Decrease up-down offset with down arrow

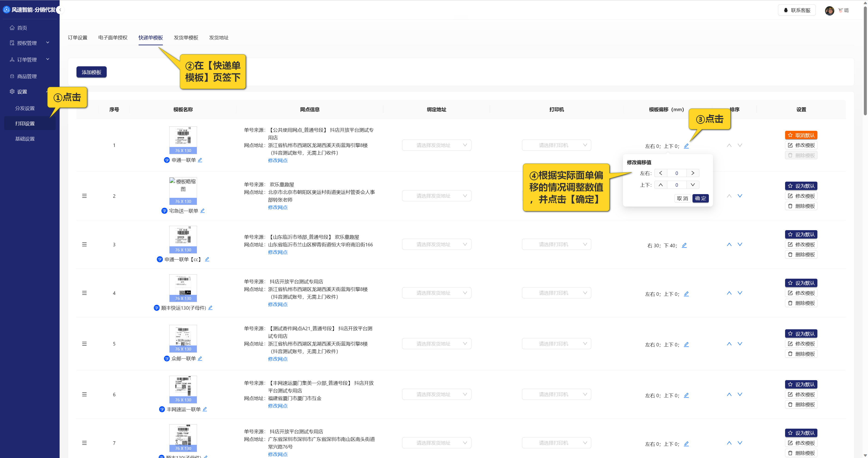(692, 185)
